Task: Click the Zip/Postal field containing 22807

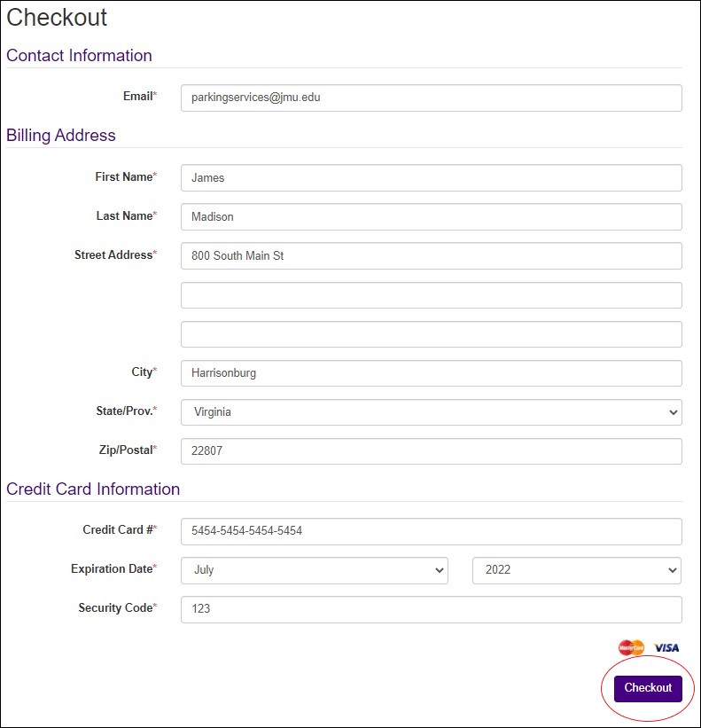Action: 431,450
